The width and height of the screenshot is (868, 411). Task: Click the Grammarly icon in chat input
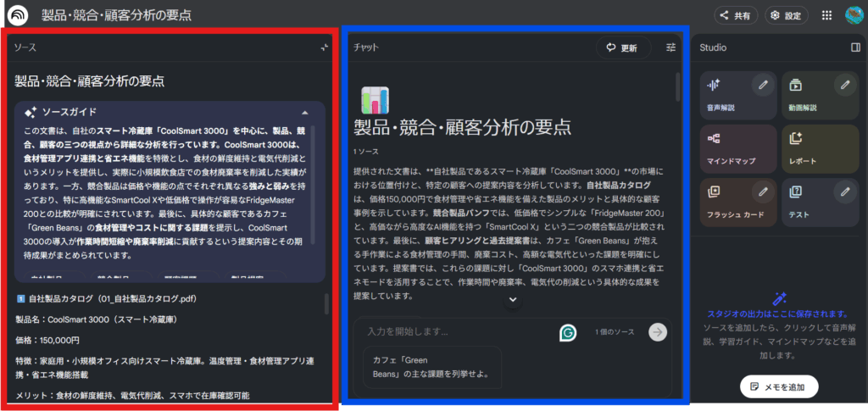(x=568, y=332)
